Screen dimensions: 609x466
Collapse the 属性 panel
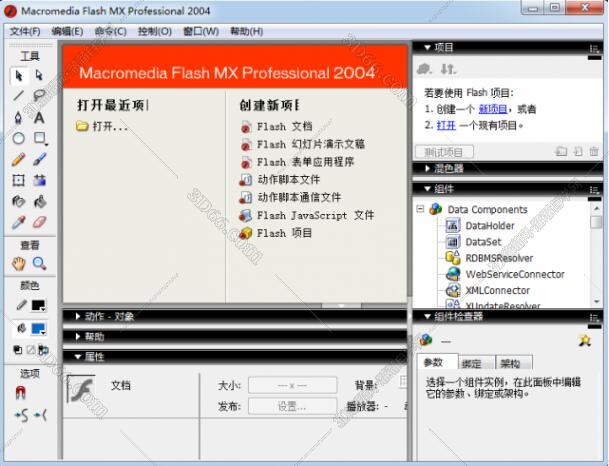point(78,356)
